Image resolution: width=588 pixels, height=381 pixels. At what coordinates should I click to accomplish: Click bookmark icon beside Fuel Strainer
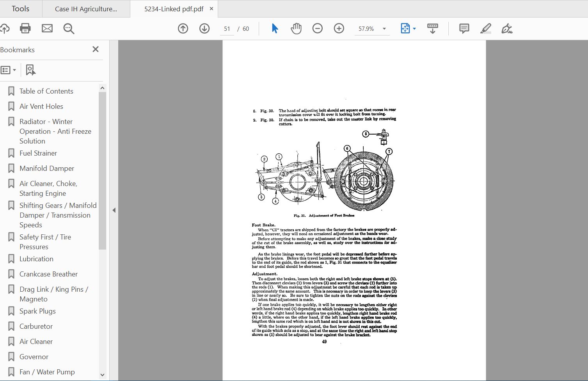[x=11, y=153]
